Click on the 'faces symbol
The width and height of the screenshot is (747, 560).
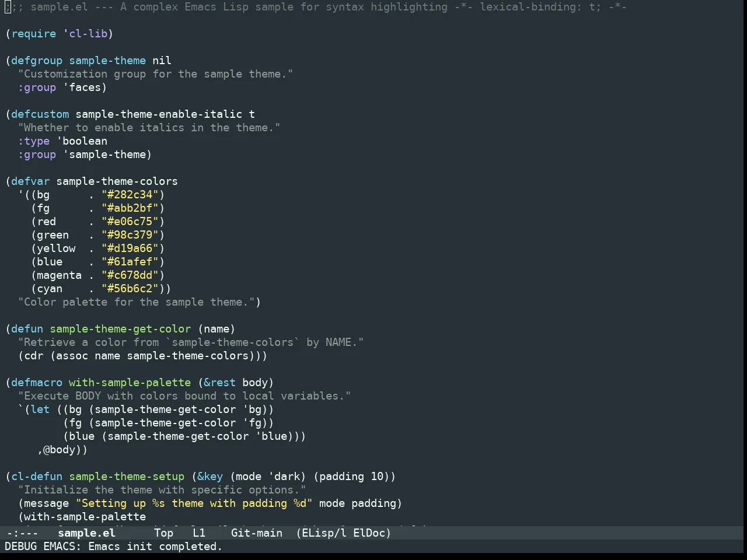pos(82,87)
